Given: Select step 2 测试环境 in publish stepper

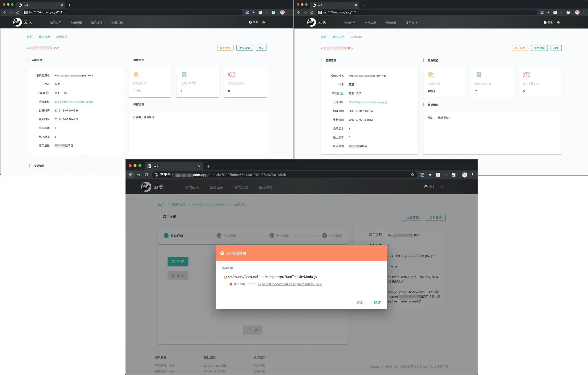Looking at the screenshot, I should [226, 236].
